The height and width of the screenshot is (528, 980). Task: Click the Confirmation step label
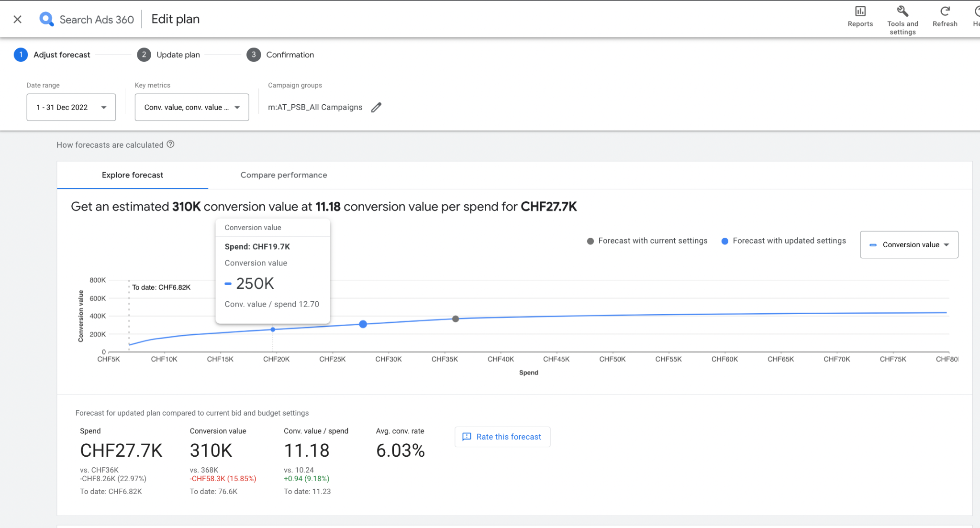click(x=290, y=55)
